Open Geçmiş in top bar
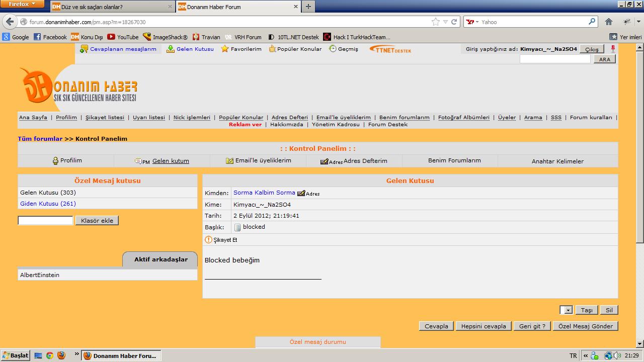This screenshot has height=362, width=644. pos(344,49)
